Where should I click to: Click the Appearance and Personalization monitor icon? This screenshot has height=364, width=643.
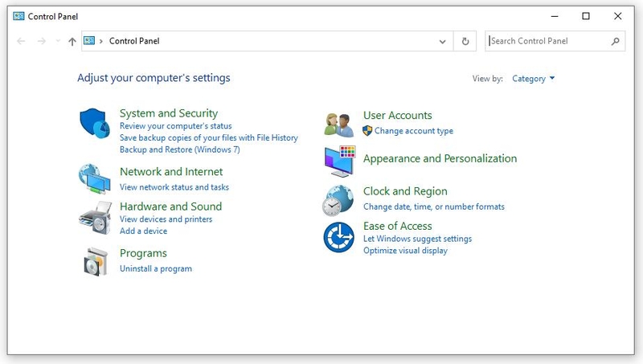[x=340, y=161]
